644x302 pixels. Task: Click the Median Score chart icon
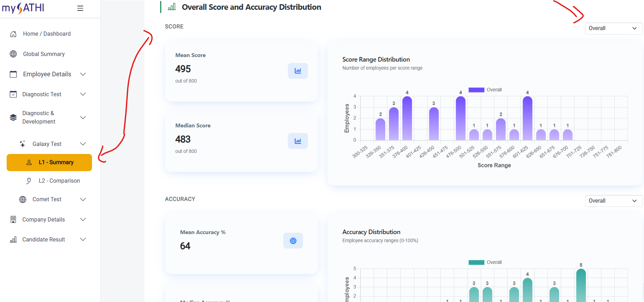(x=298, y=141)
